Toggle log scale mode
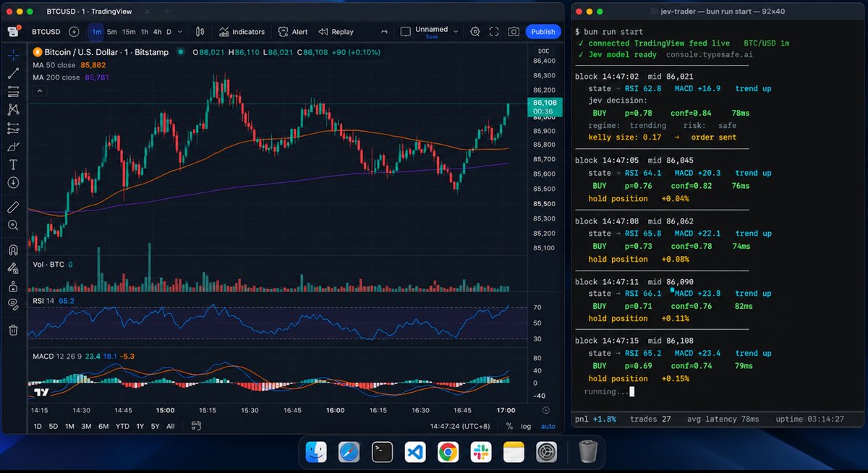868x473 pixels. coord(526,427)
